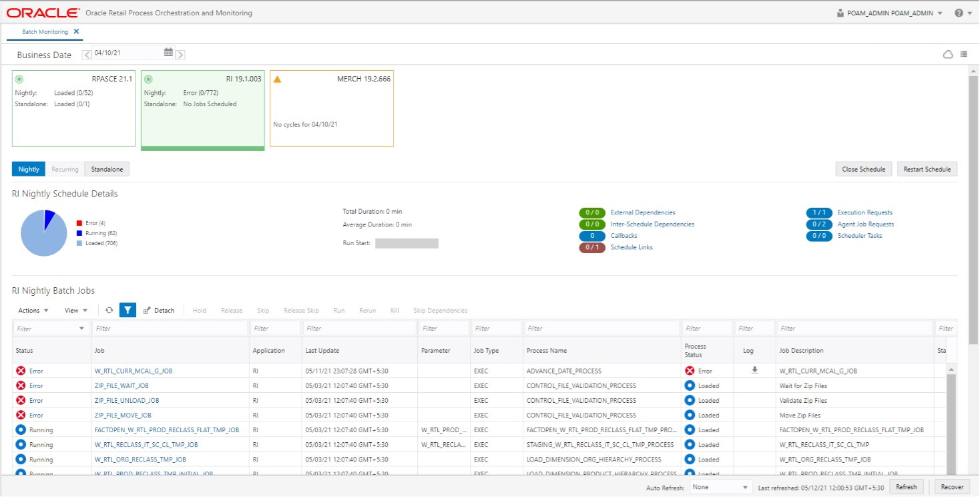Image resolution: width=980 pixels, height=499 pixels.
Task: Toggle the table filter funnel button
Action: coord(128,310)
